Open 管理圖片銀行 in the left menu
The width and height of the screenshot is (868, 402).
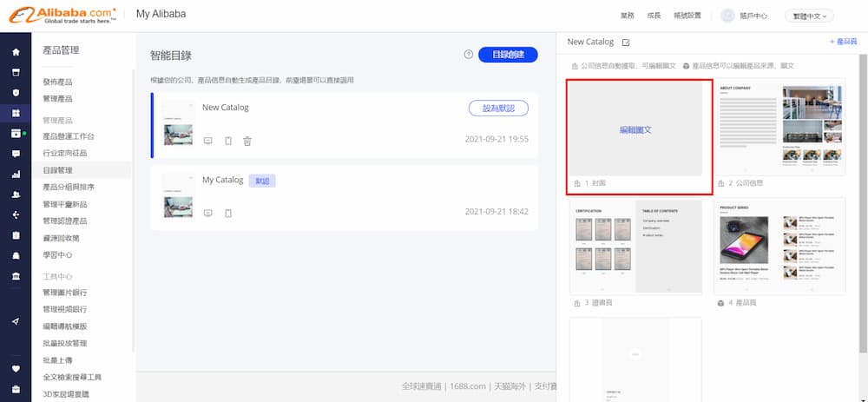coord(65,293)
